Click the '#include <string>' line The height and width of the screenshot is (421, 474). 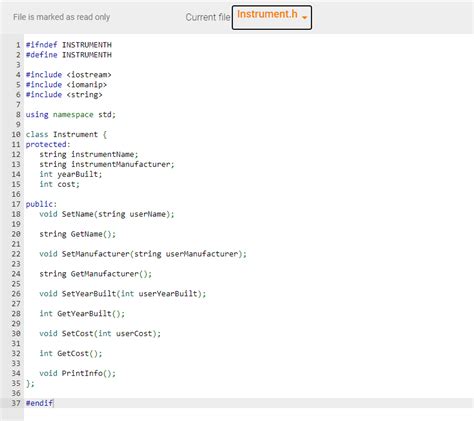pos(64,95)
